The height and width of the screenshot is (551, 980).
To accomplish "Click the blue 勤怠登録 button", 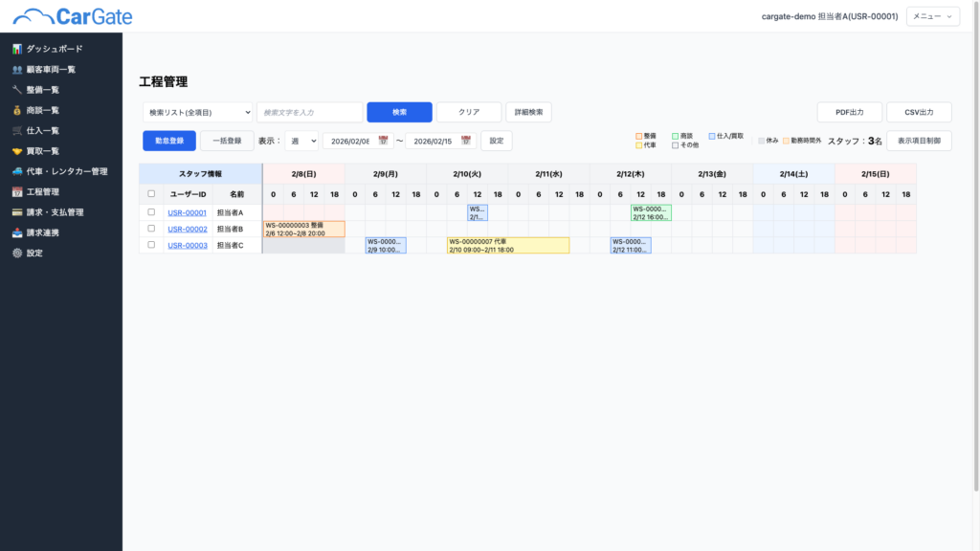I will 169,141.
